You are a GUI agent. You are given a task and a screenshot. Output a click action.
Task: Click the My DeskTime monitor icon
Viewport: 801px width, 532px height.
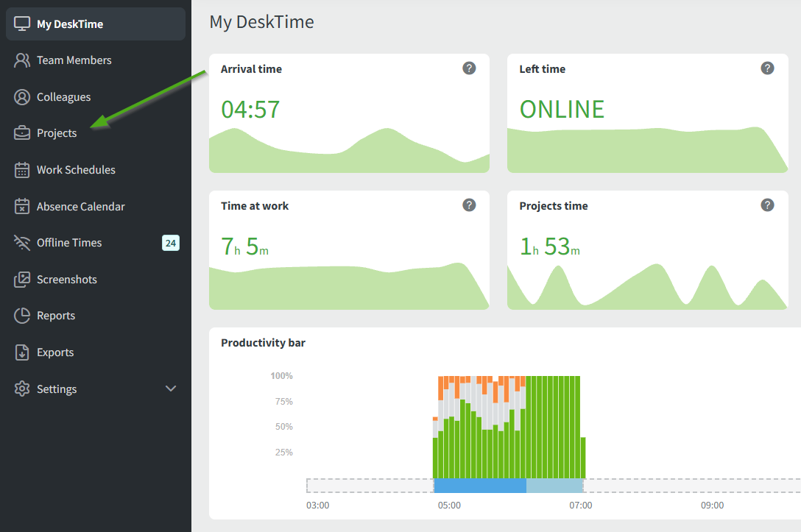23,24
